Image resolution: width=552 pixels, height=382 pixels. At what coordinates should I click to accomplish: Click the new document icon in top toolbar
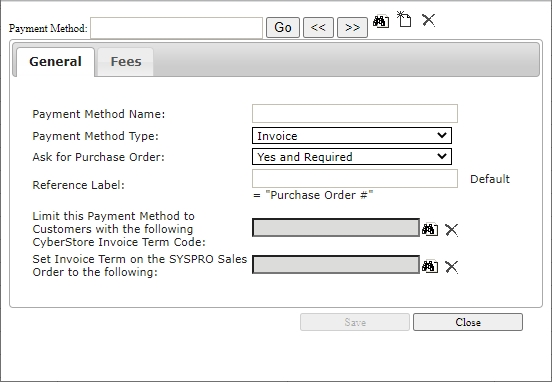pyautogui.click(x=404, y=19)
